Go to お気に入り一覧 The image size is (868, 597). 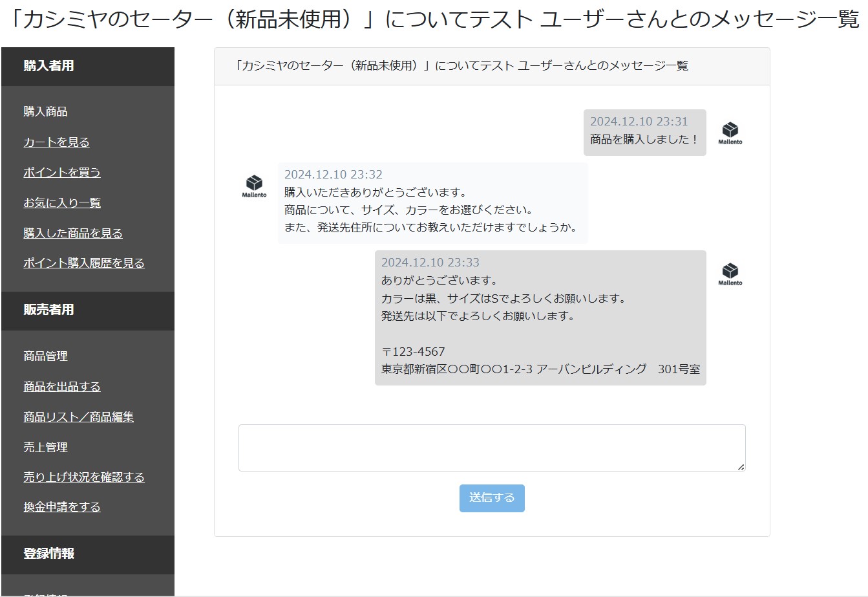point(62,203)
